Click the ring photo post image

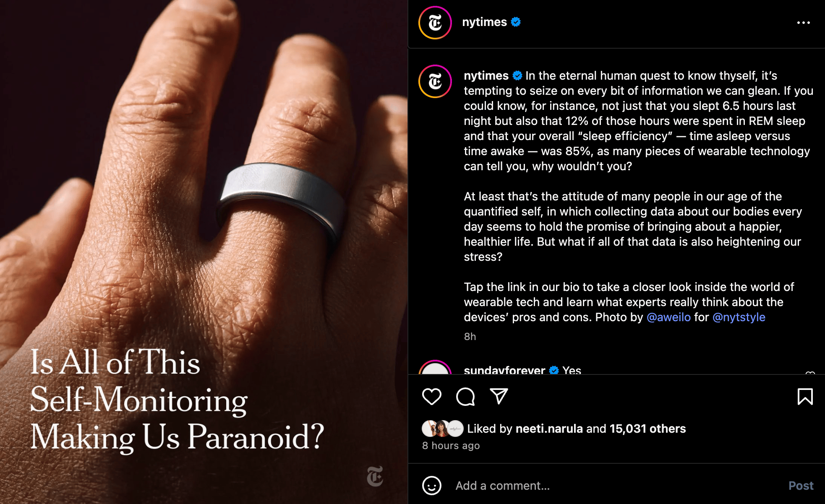204,252
